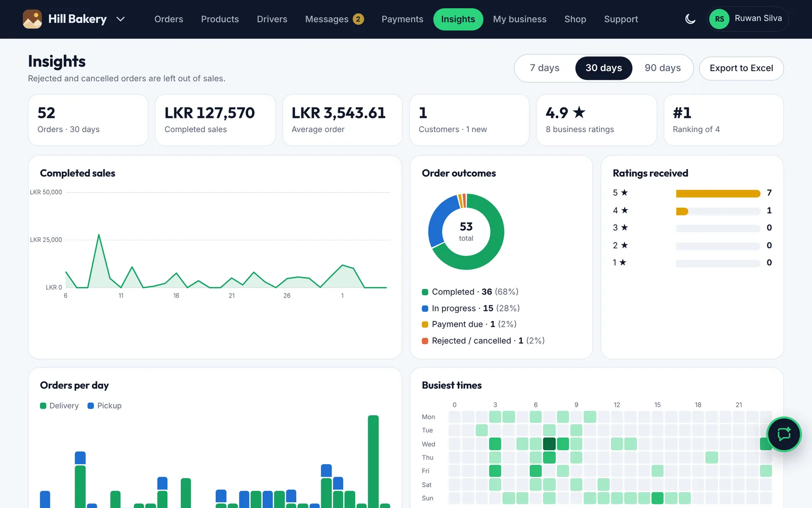Click the #1 Ranking of 4 card
Viewport: 812px width, 508px height.
pyautogui.click(x=724, y=120)
